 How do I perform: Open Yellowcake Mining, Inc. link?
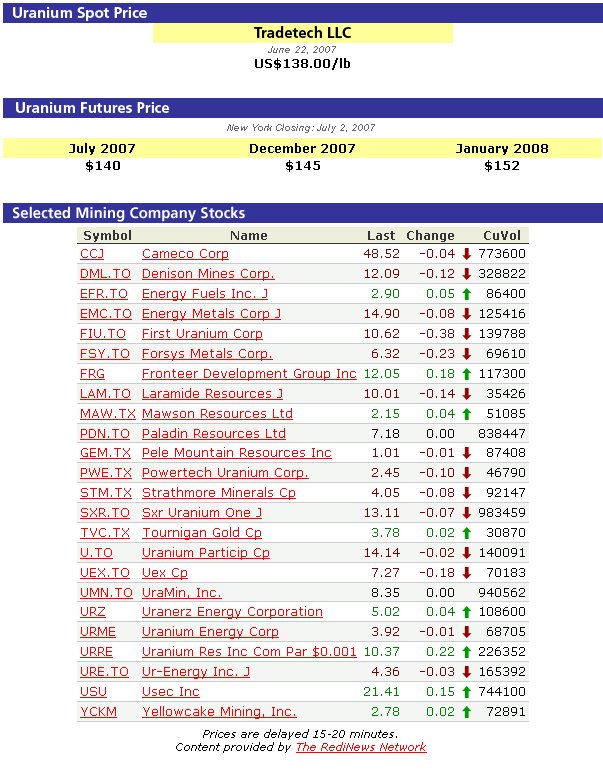[219, 711]
